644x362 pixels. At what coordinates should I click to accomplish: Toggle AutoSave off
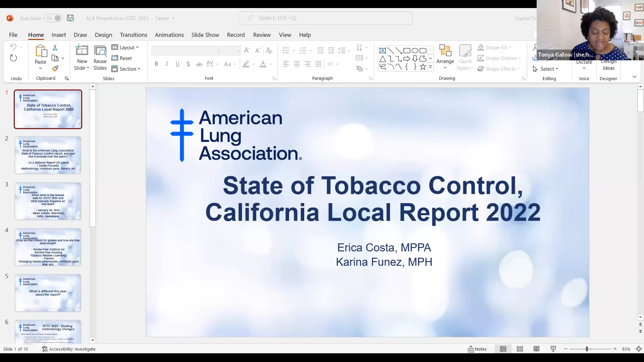(x=53, y=18)
